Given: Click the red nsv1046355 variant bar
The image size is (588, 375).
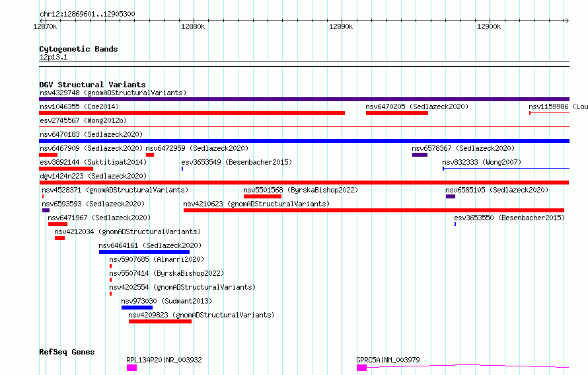Looking at the screenshot, I should pos(192,113).
